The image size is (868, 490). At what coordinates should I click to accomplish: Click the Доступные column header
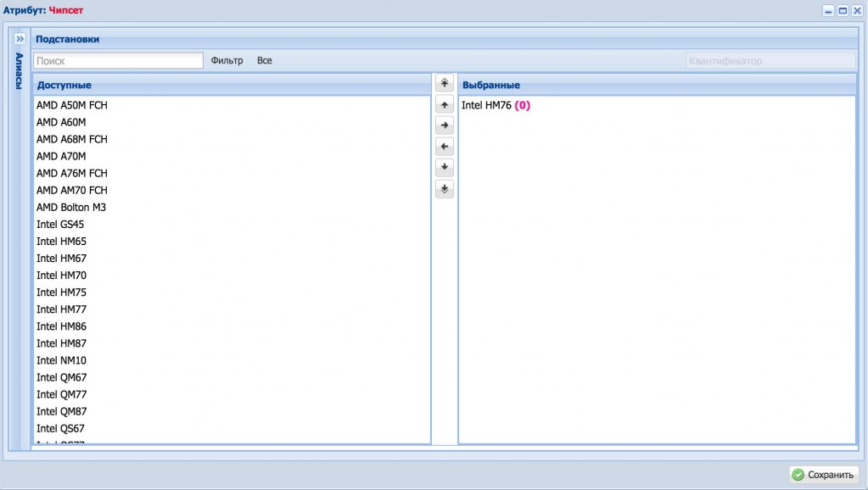(232, 85)
